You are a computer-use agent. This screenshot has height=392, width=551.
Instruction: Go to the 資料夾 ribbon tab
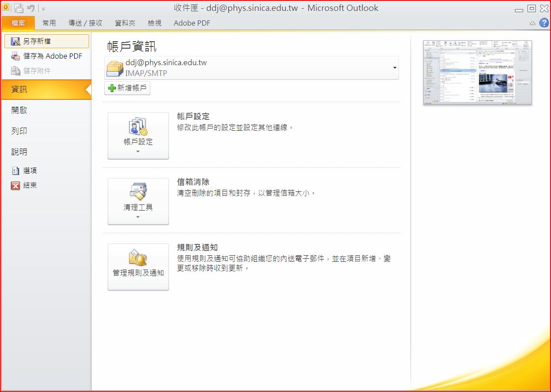click(x=125, y=23)
